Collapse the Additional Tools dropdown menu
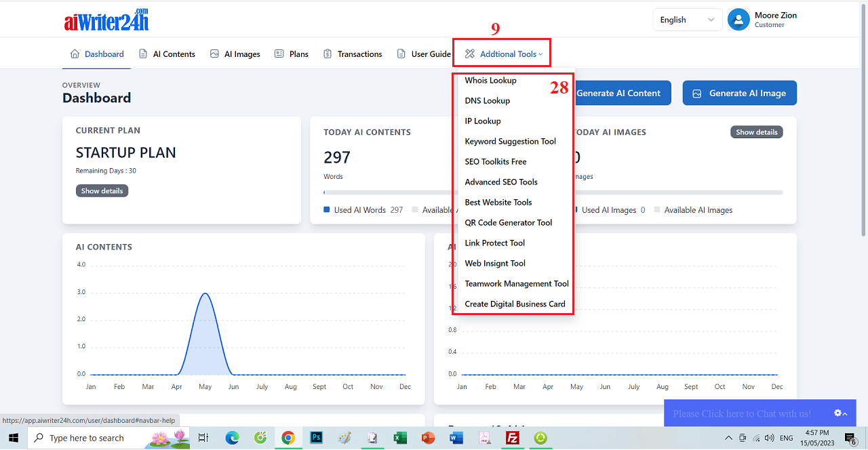 click(x=505, y=54)
